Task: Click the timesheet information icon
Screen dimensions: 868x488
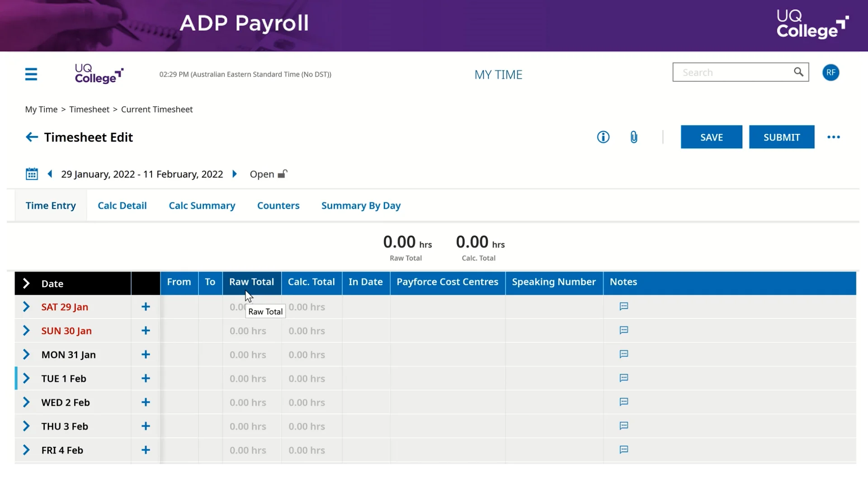Action: (603, 137)
